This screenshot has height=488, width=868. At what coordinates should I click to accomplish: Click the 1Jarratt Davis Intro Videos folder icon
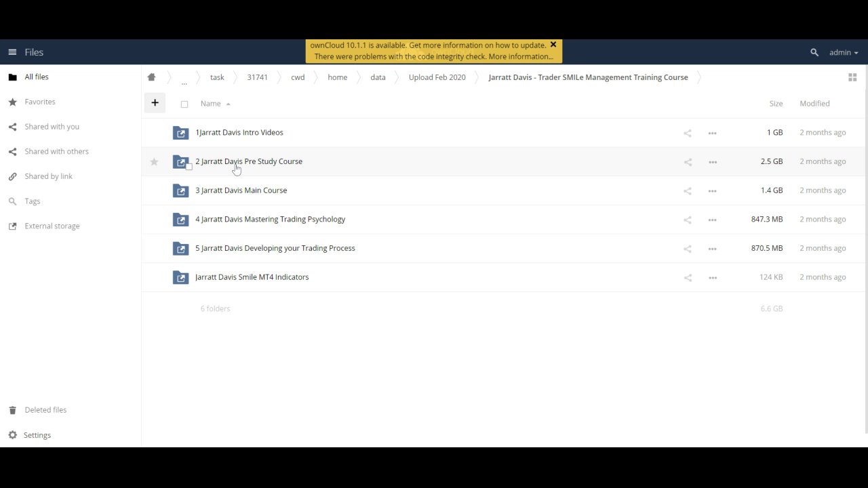coord(180,133)
